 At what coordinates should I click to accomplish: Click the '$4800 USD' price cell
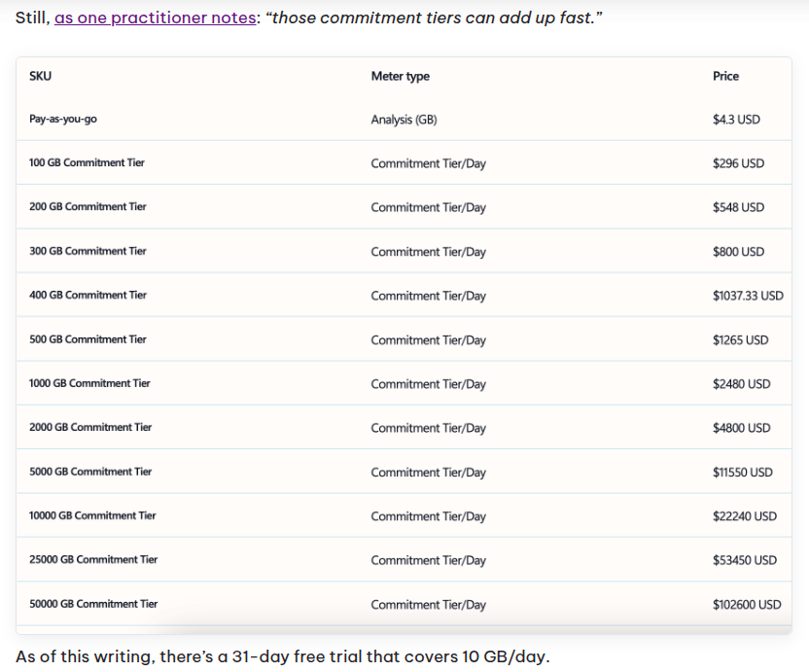tap(741, 427)
